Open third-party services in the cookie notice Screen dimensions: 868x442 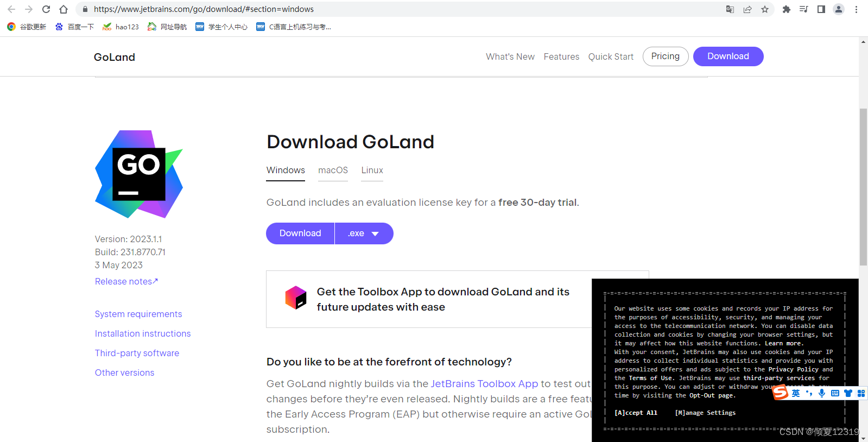[779, 378]
